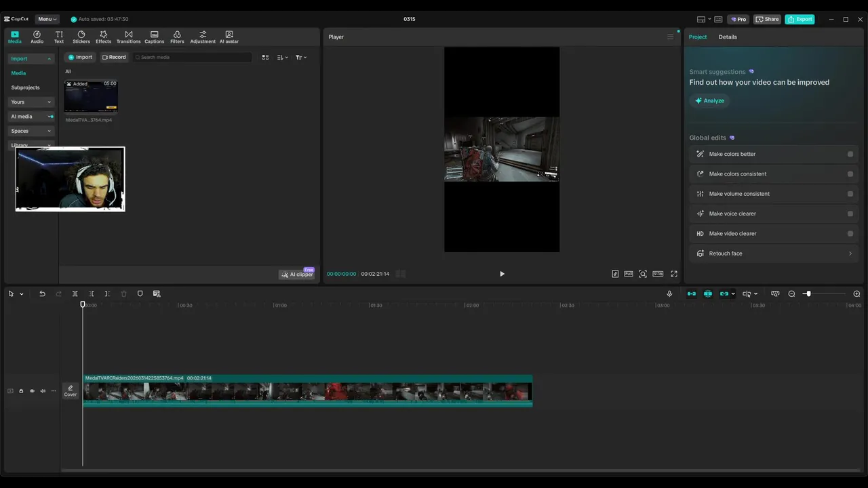Viewport: 868px width, 488px height.
Task: Open the Text panel
Action: point(59,37)
